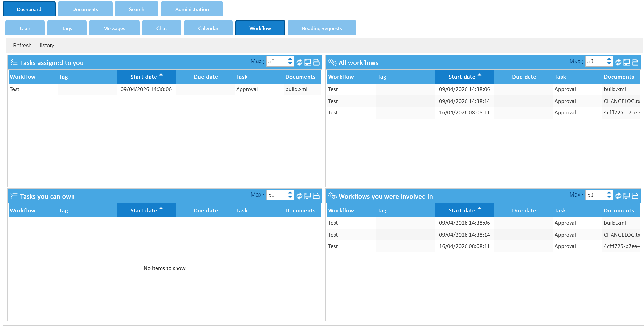644x327 pixels.
Task: Open the workflow History
Action: [46, 46]
